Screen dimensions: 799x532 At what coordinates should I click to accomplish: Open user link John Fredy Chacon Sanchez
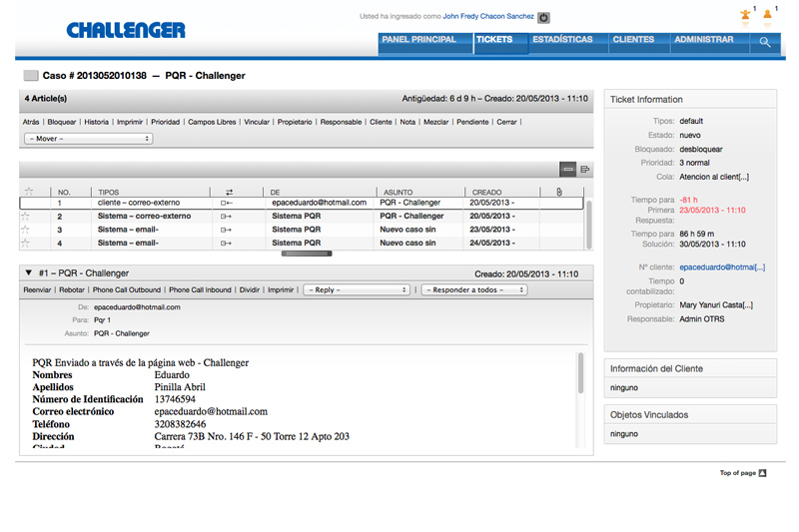(x=488, y=16)
